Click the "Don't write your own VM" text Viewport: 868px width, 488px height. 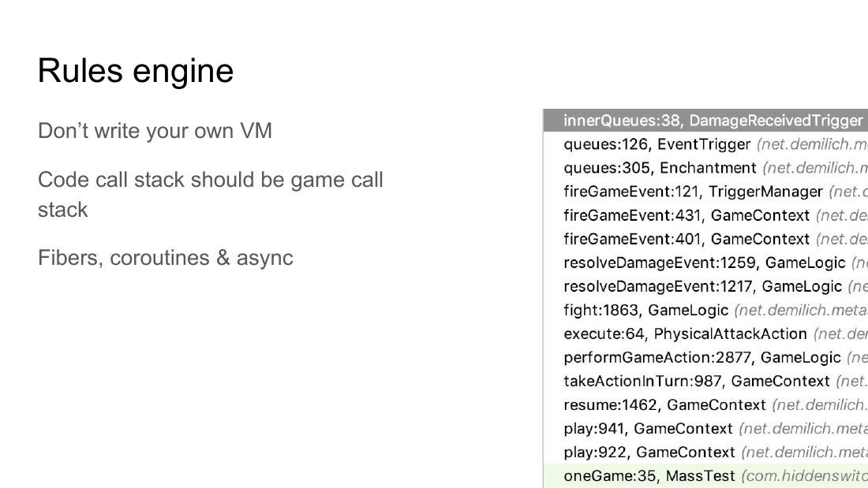pos(155,131)
